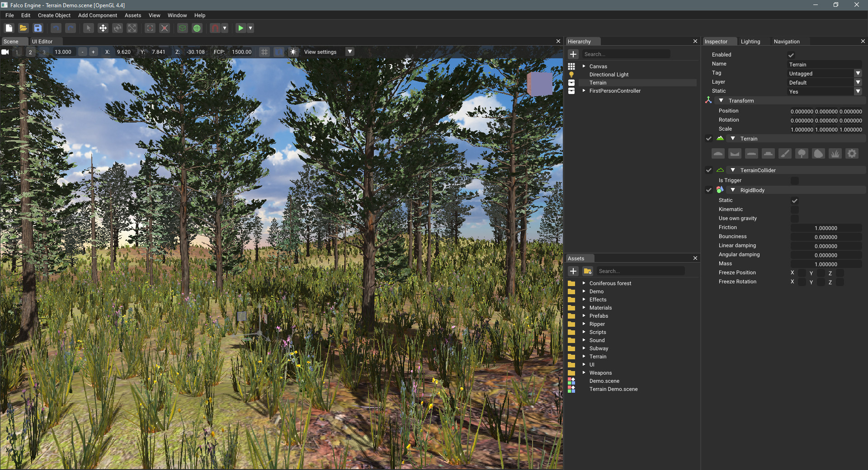Open the terrain settings gear
The height and width of the screenshot is (470, 868).
click(x=852, y=154)
